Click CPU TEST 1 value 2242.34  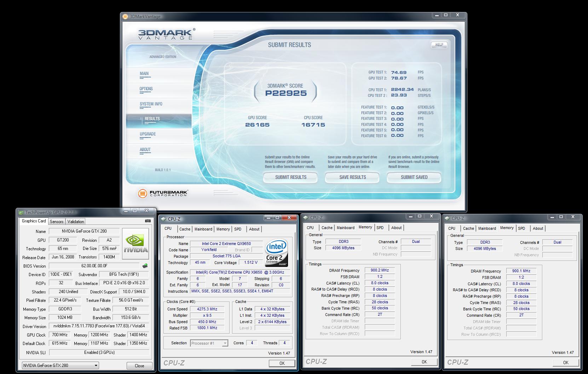[x=402, y=90]
